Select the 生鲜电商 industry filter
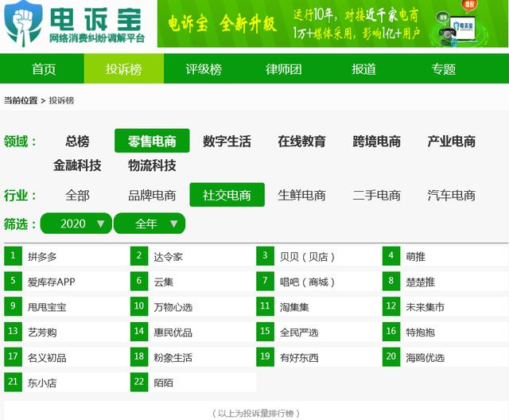The height and width of the screenshot is (420, 509). click(x=301, y=195)
